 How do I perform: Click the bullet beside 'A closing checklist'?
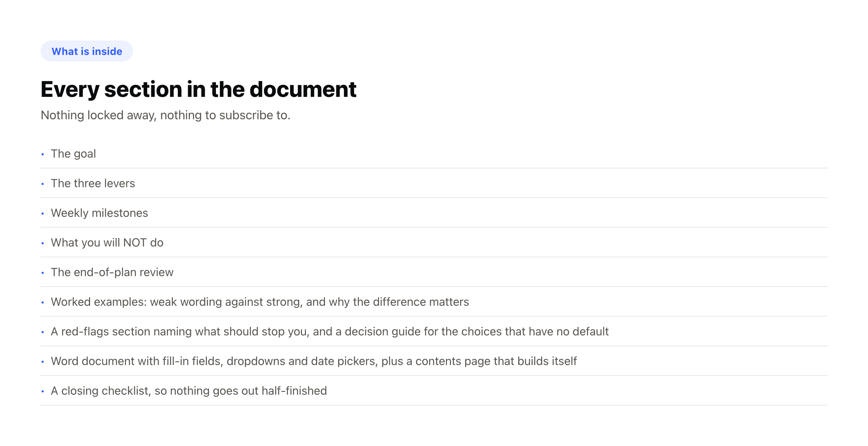coord(43,391)
